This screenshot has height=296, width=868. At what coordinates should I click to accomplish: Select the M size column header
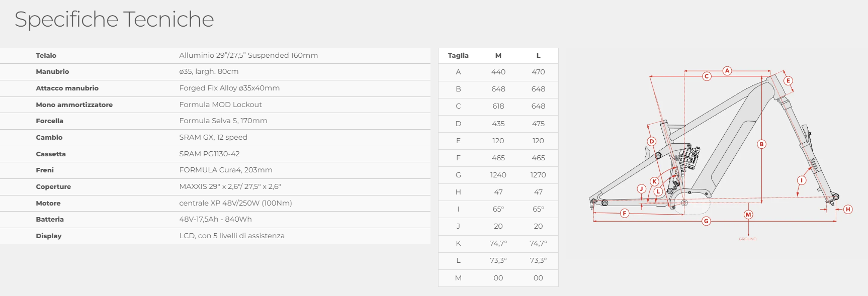click(x=498, y=56)
